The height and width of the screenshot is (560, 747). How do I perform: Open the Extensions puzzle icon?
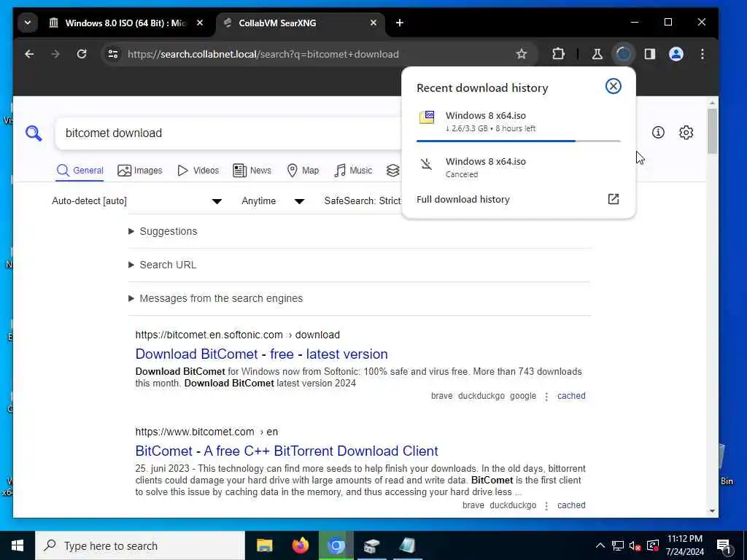(x=558, y=54)
